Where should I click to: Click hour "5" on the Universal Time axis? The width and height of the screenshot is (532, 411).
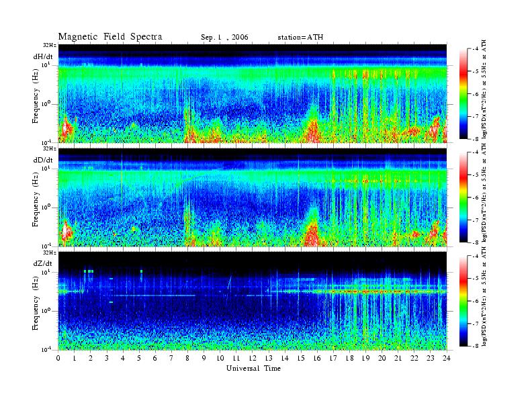click(139, 358)
